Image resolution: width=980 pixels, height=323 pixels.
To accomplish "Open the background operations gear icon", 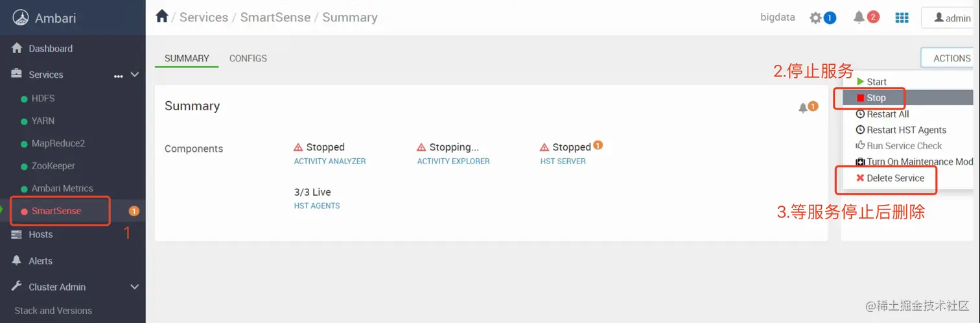I will (x=816, y=18).
